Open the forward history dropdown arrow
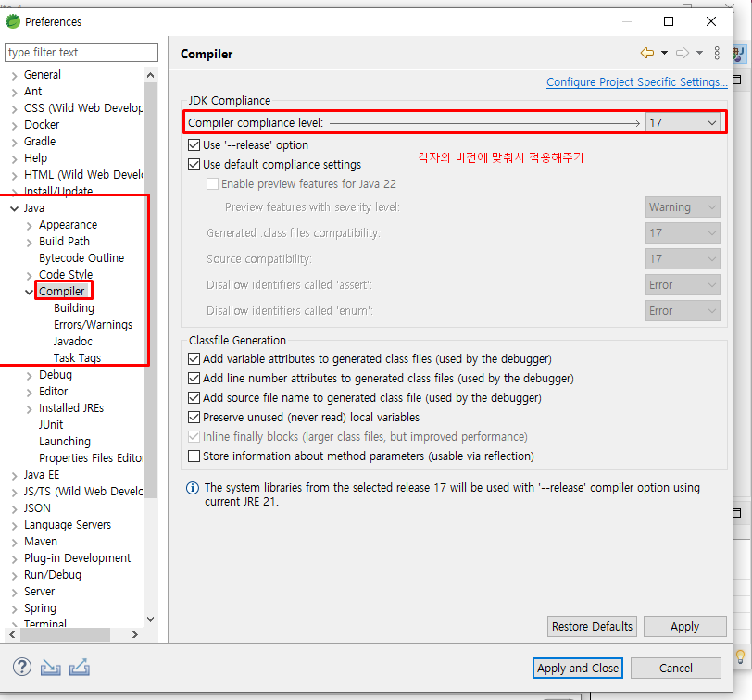Viewport: 752px width, 700px height. 700,53
